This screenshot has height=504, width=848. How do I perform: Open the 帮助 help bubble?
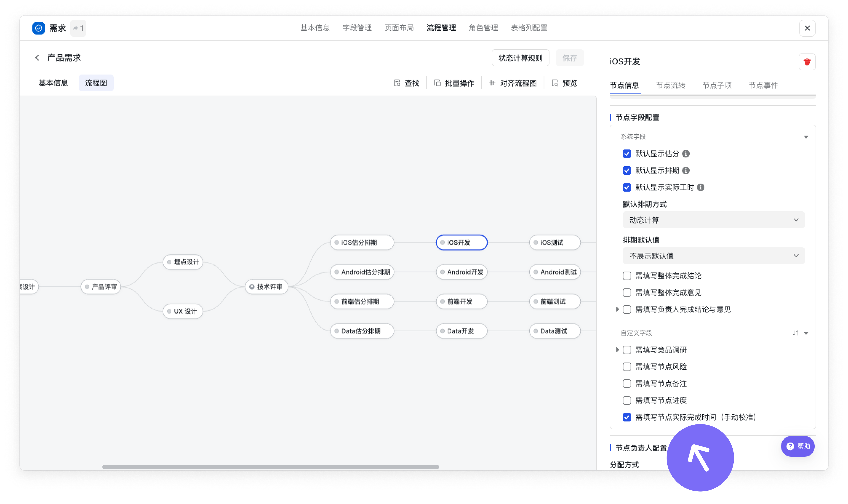[x=797, y=446]
